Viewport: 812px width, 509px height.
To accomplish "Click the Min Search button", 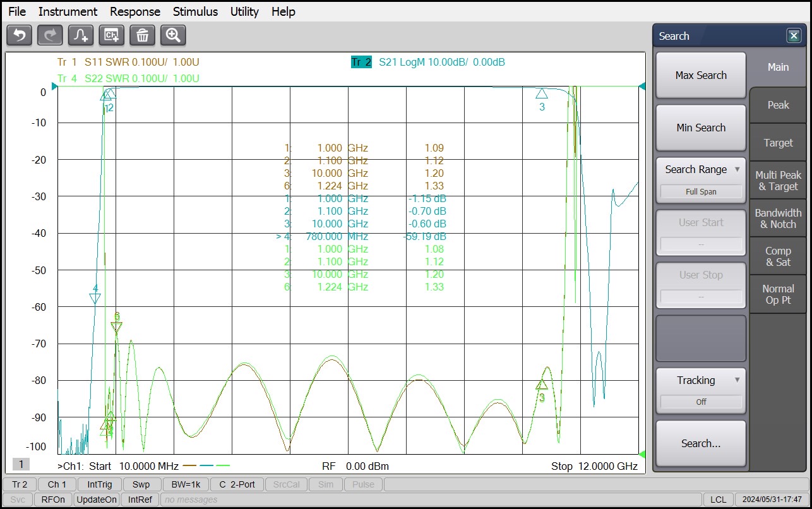I will (x=701, y=128).
